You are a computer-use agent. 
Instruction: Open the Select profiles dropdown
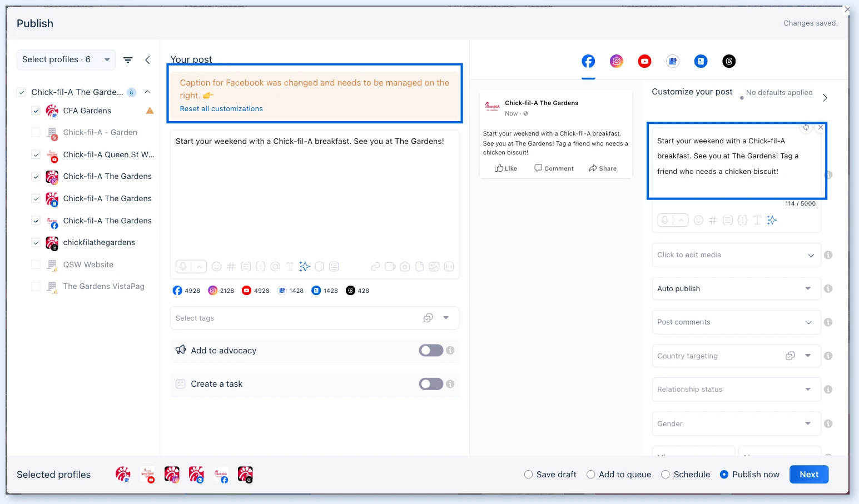tap(66, 60)
